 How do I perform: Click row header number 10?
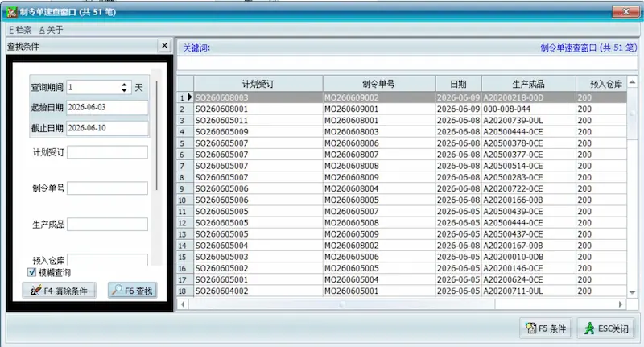pos(185,200)
